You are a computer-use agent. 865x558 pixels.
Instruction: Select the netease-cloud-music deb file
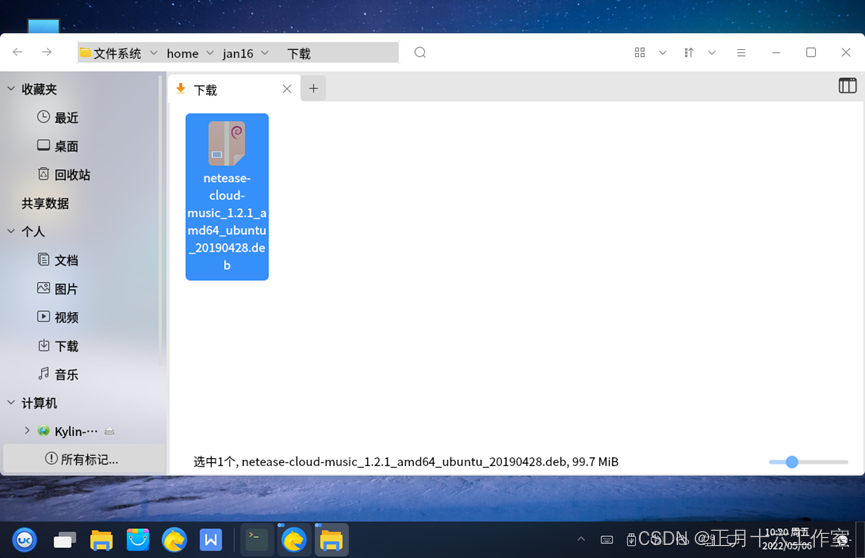227,197
